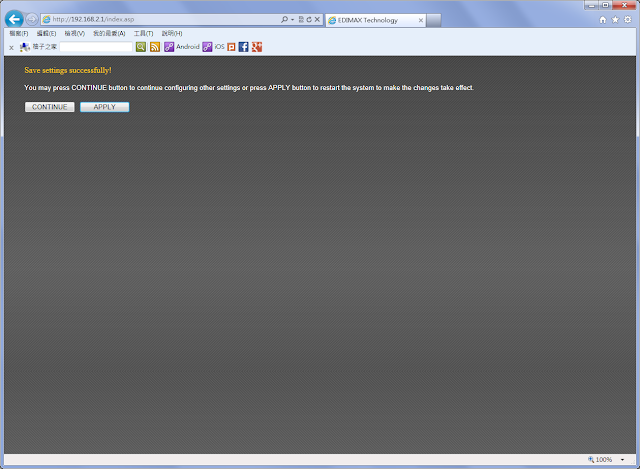
Task: Click the toolbar search text box
Action: click(x=96, y=47)
